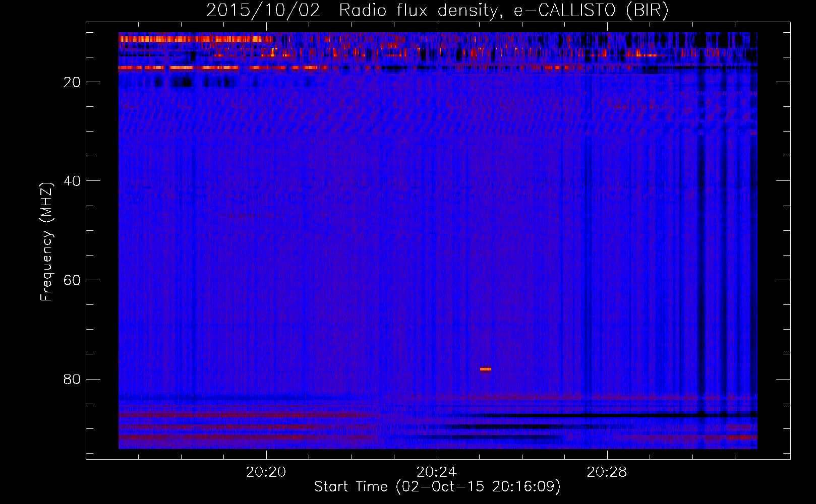
Task: Click the time tick label "20:24"
Action: point(436,472)
